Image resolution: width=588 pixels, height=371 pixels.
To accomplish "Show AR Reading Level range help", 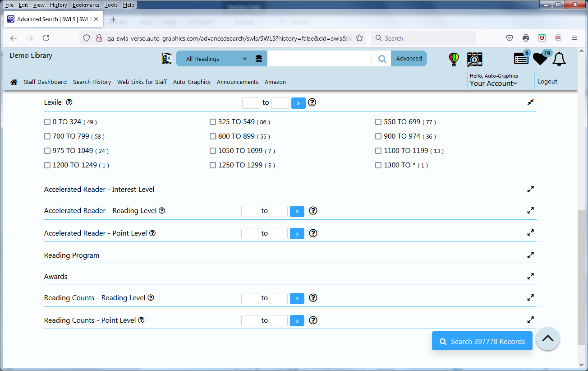I will (x=313, y=211).
